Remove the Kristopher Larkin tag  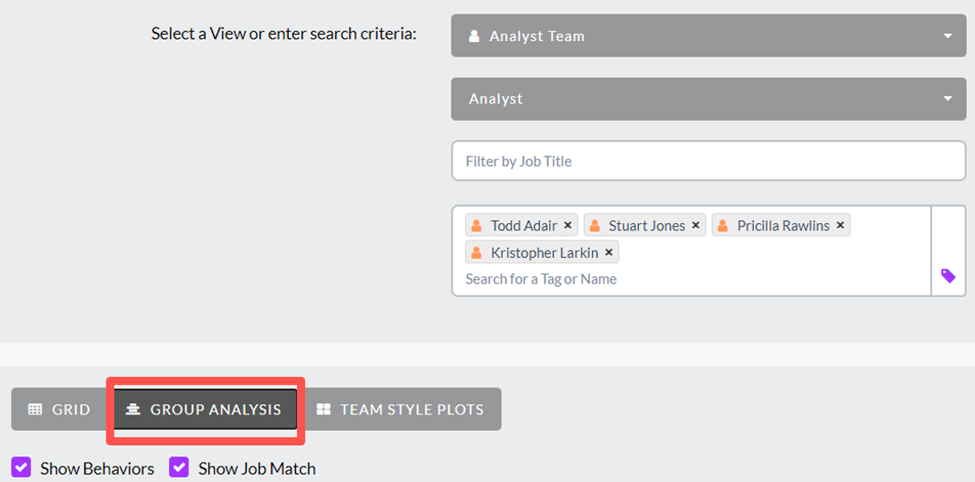point(609,253)
